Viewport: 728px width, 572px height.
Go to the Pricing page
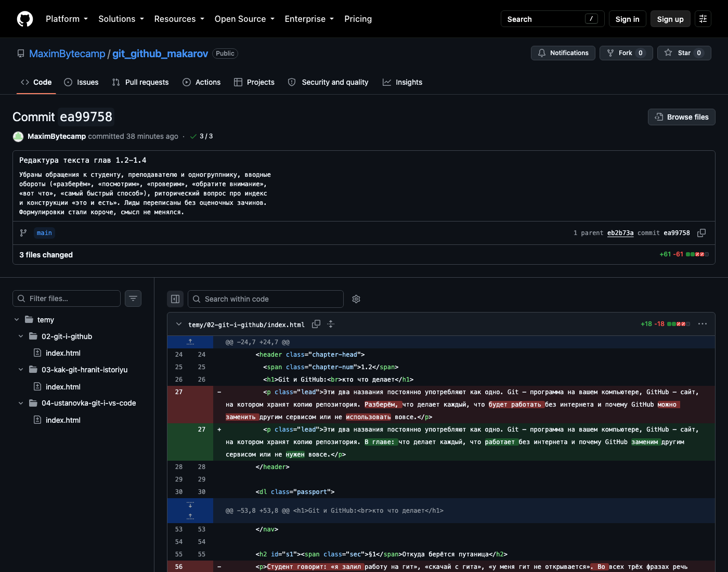pyautogui.click(x=358, y=19)
